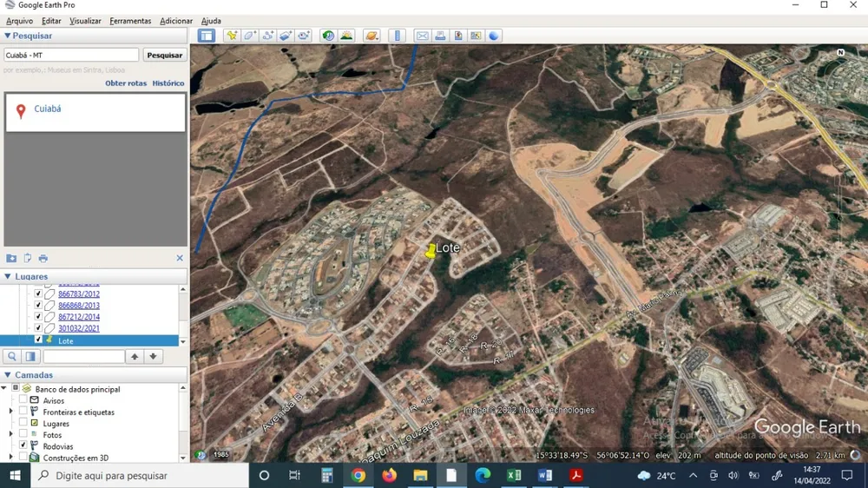Viewport: 868px width, 488px height.
Task: Toggle the sidebar panel icon
Action: coord(207,36)
